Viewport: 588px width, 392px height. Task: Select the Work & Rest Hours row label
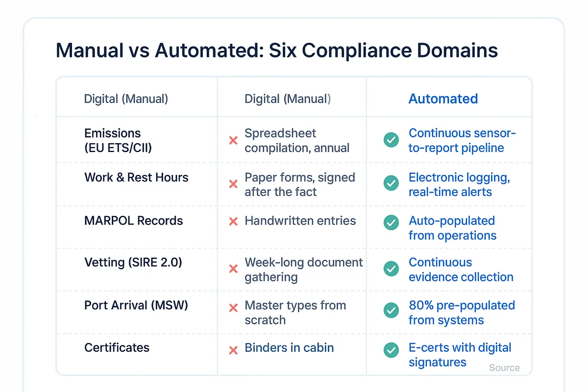coord(137,177)
